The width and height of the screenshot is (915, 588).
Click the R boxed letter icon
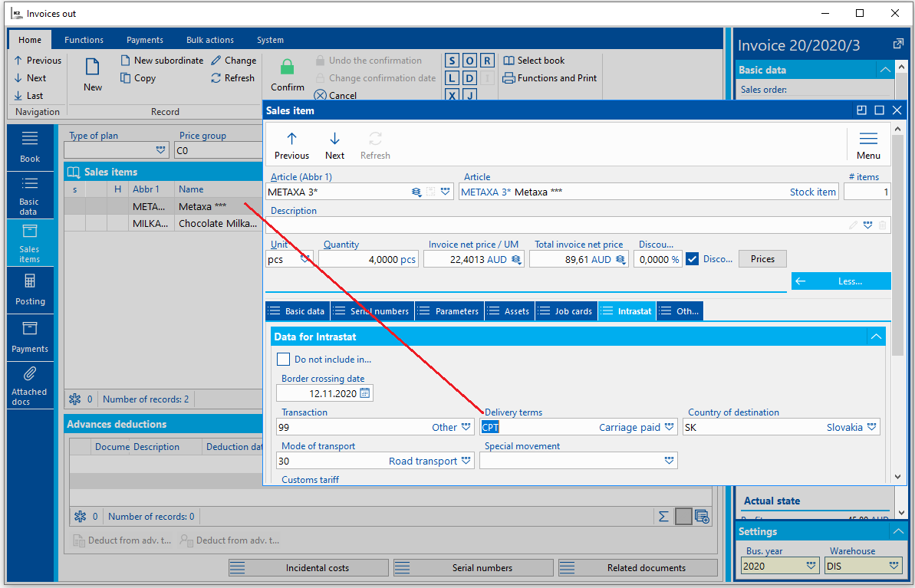point(487,61)
